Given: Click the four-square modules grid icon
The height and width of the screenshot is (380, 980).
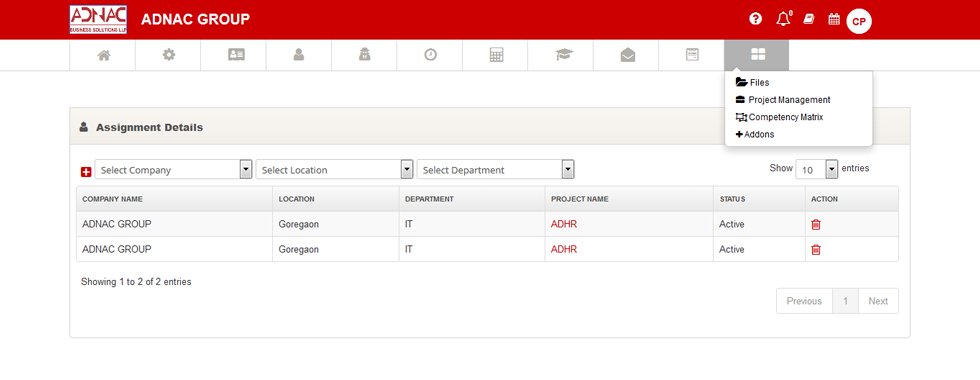Looking at the screenshot, I should click(758, 55).
